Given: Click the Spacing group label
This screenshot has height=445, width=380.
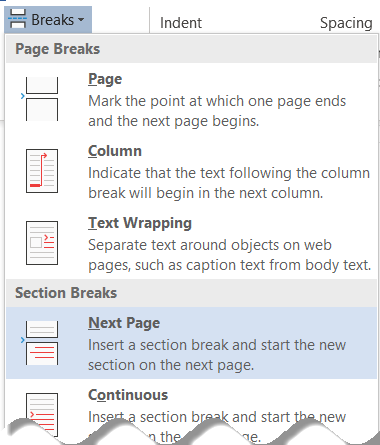Looking at the screenshot, I should 346,23.
